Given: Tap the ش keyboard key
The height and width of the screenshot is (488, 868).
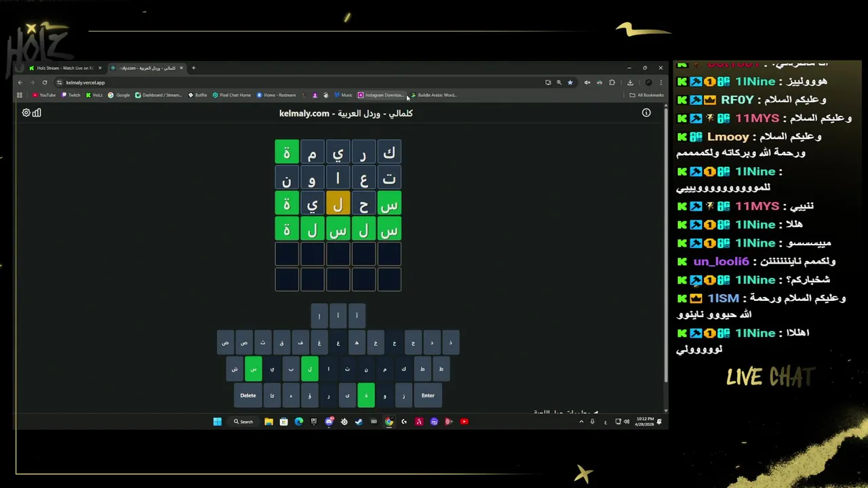Looking at the screenshot, I should tap(235, 369).
